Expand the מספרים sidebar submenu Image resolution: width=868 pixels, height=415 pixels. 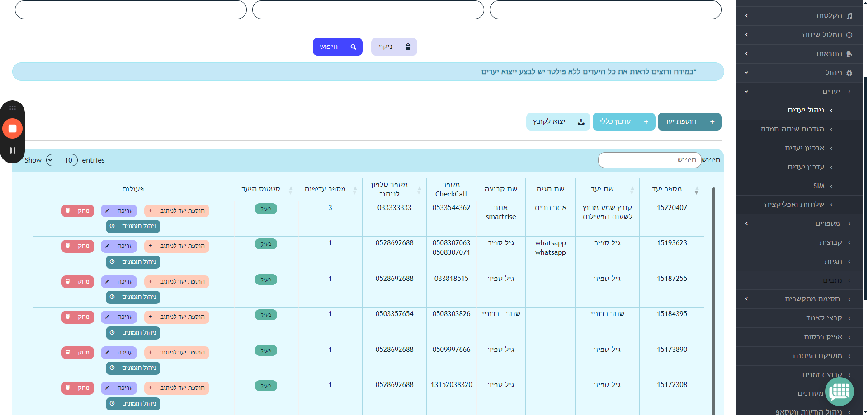(x=799, y=224)
